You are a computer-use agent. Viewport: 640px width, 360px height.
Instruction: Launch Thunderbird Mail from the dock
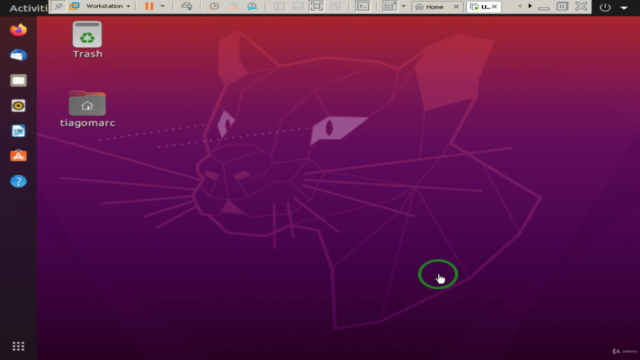[x=18, y=55]
